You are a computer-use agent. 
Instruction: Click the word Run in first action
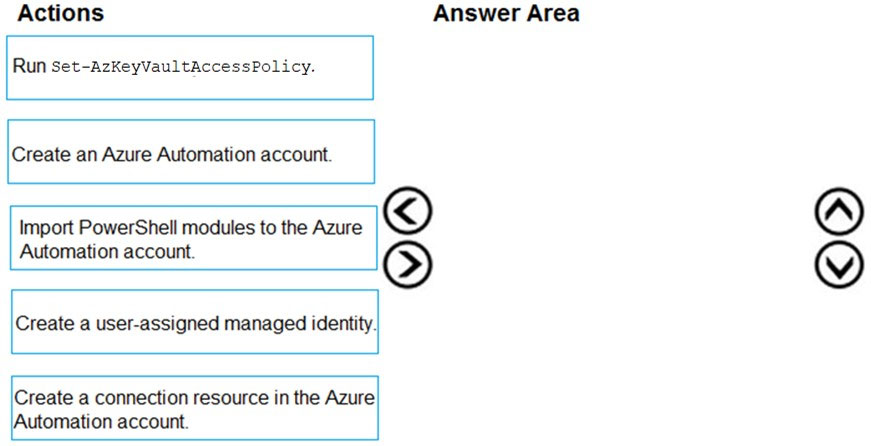coord(29,66)
